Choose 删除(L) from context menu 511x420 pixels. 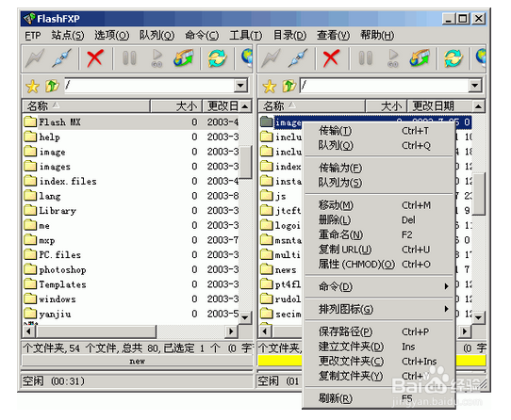pyautogui.click(x=379, y=220)
